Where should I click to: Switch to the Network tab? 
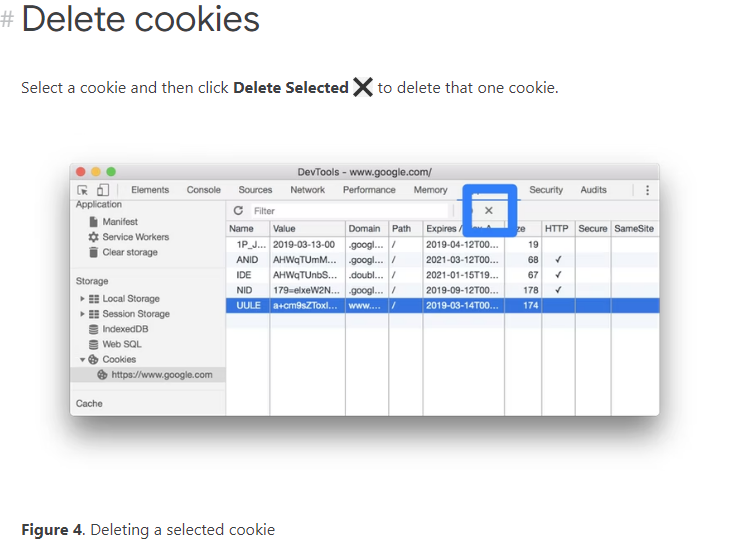point(308,190)
